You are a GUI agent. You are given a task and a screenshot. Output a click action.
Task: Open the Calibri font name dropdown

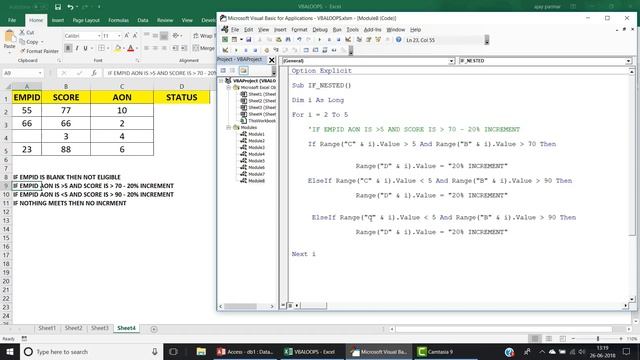pyautogui.click(x=99, y=36)
